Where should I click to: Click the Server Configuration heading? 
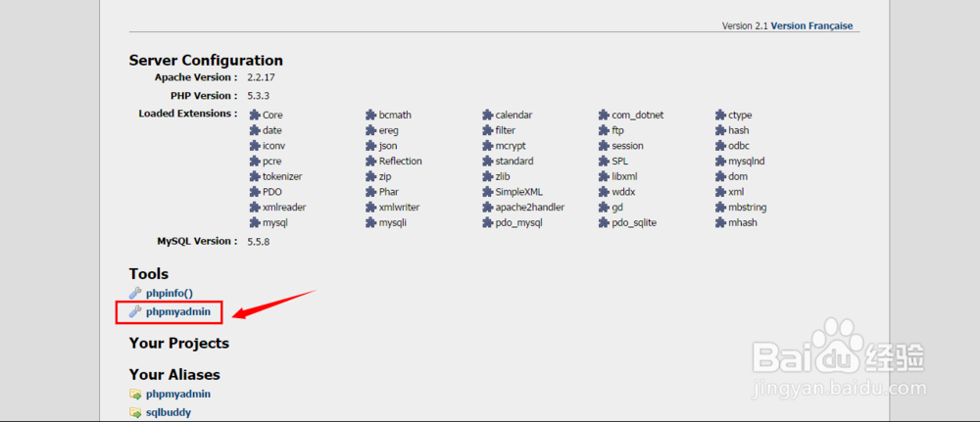pyautogui.click(x=206, y=61)
